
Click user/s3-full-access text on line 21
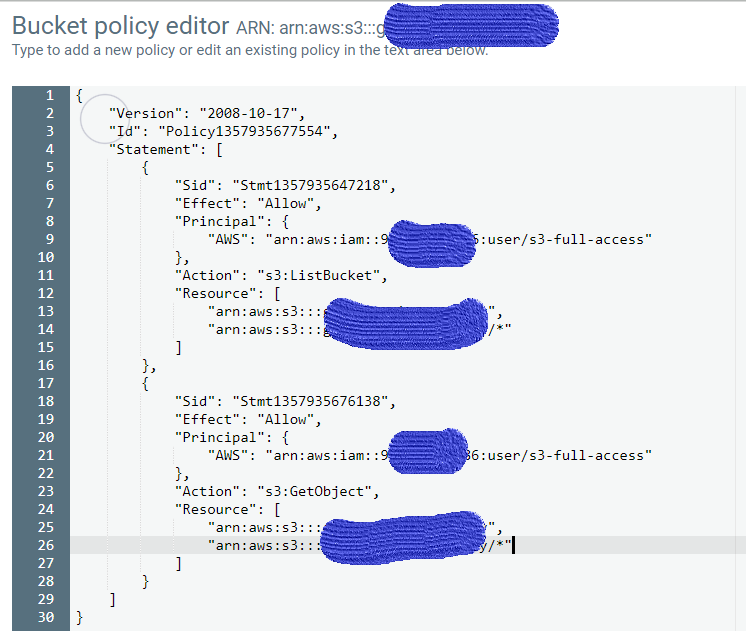pos(564,455)
